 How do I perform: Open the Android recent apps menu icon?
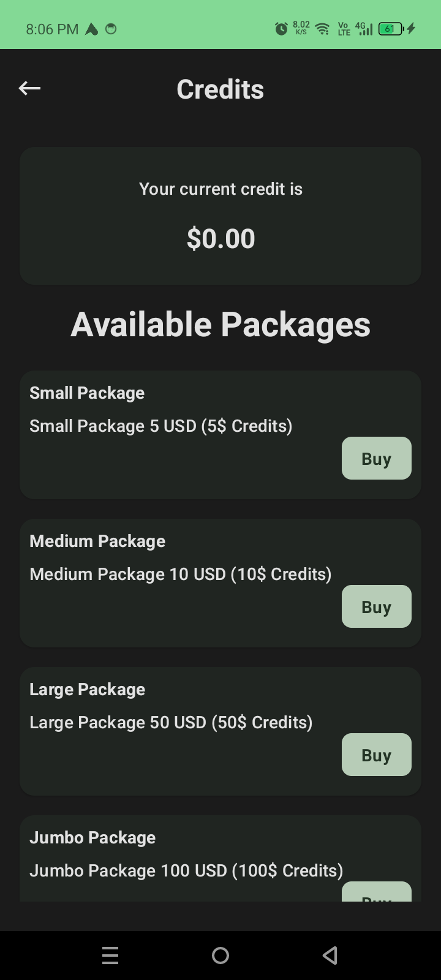point(110,955)
